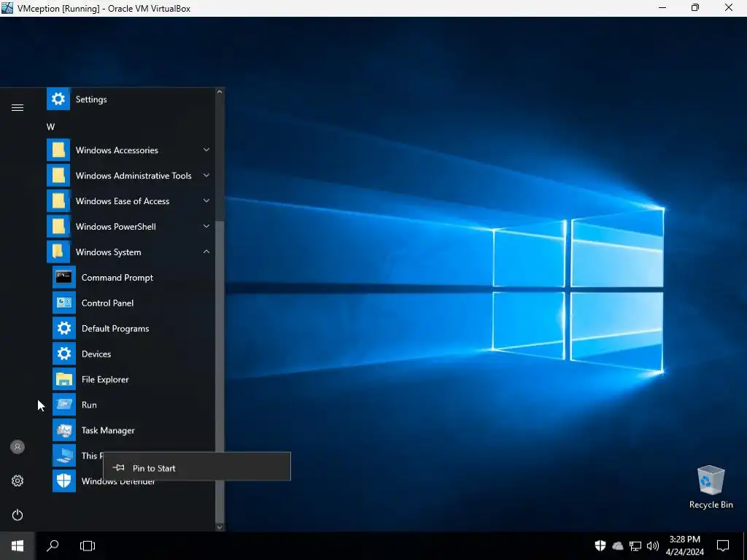This screenshot has width=747, height=560.
Task: Open Settings gear in Start sidebar
Action: 18,481
